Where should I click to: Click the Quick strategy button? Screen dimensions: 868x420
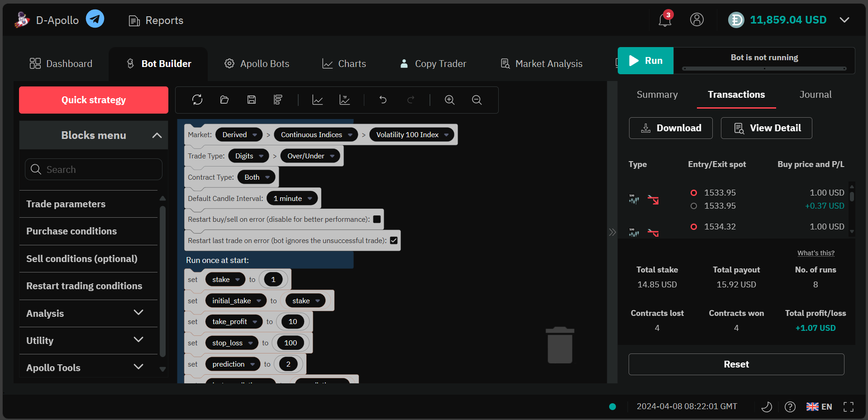[94, 100]
